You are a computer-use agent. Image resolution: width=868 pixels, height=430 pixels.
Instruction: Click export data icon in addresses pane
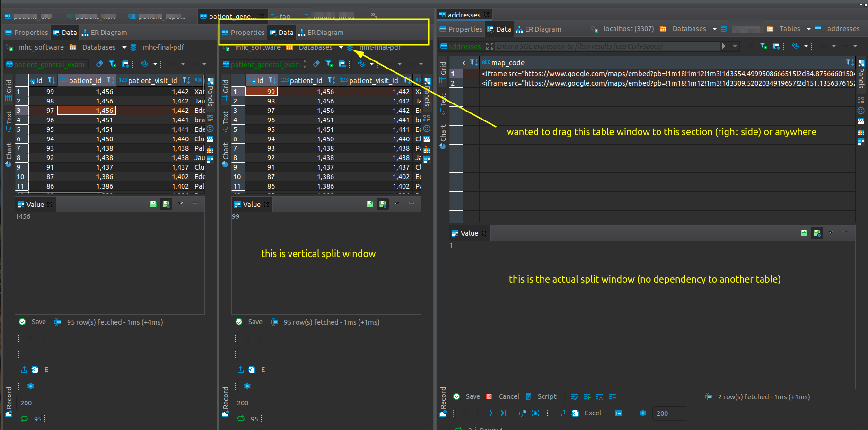coord(564,413)
